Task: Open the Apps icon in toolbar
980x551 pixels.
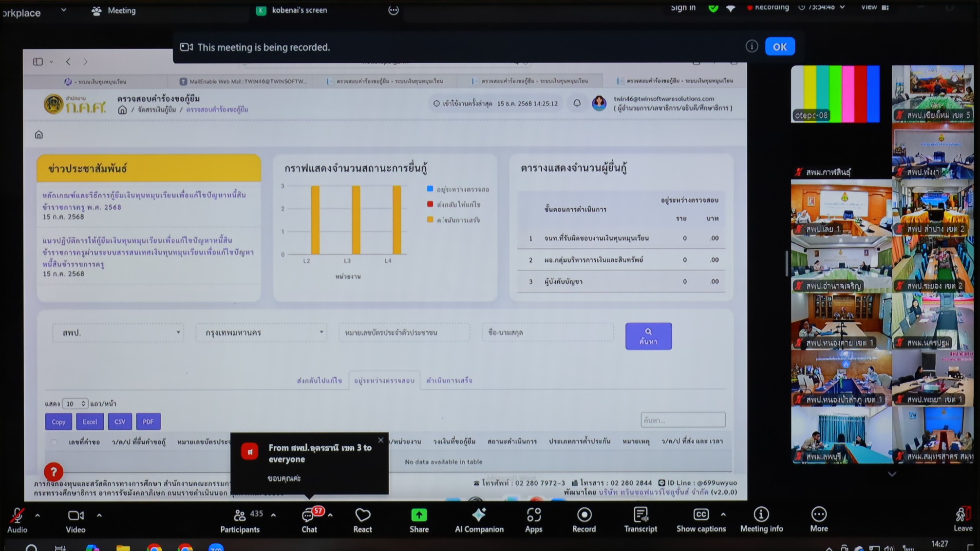Action: 533,515
